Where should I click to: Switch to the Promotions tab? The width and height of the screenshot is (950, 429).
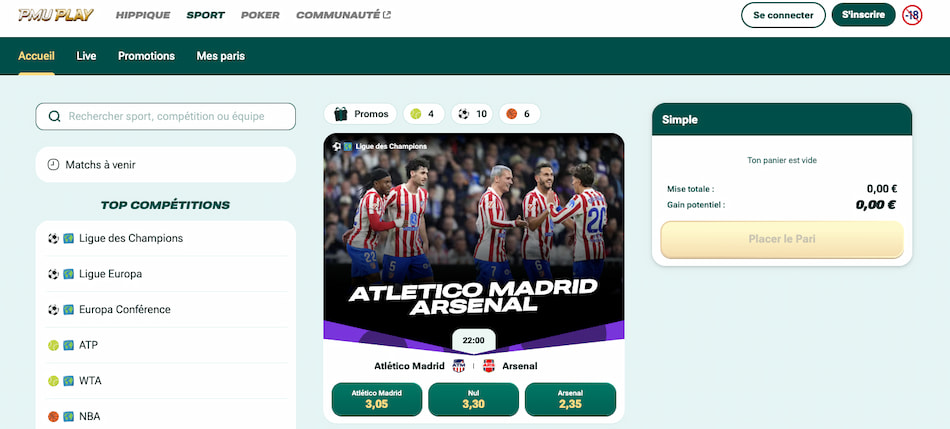147,56
